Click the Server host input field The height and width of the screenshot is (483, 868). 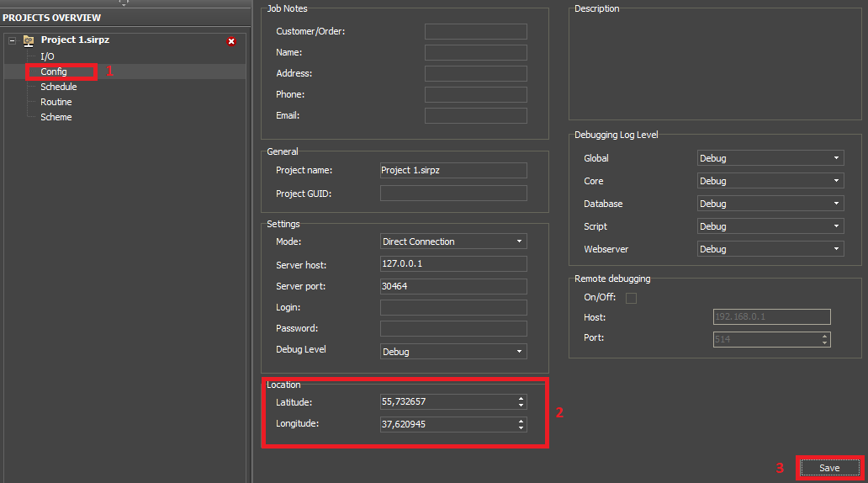[x=453, y=264]
